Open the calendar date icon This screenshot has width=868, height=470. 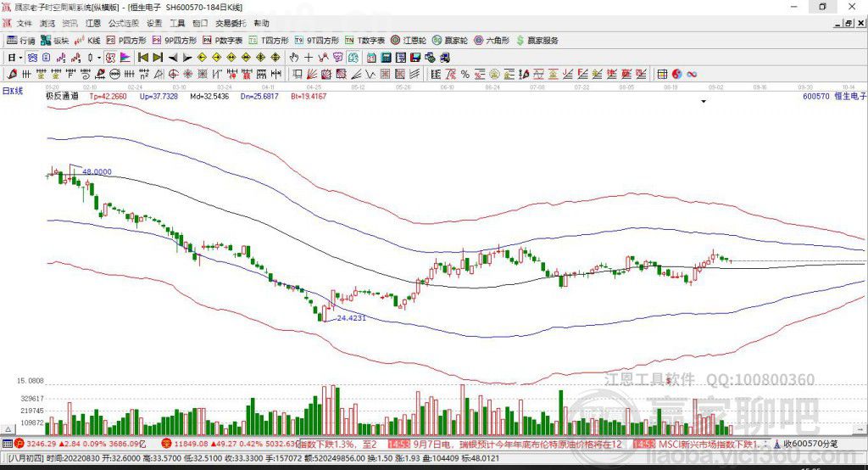coord(371,58)
